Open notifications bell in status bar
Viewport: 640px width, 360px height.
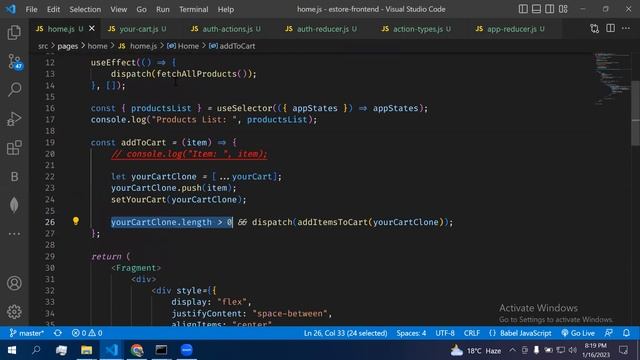[626, 333]
